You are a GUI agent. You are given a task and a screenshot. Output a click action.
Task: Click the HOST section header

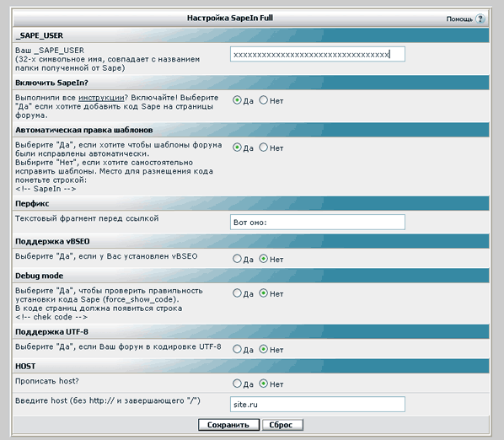(251, 366)
